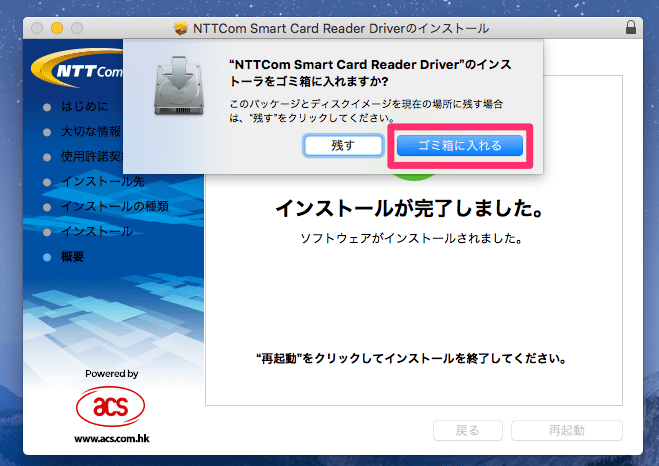Click the red ACS logo
Screen dimensions: 659x466
point(111,404)
